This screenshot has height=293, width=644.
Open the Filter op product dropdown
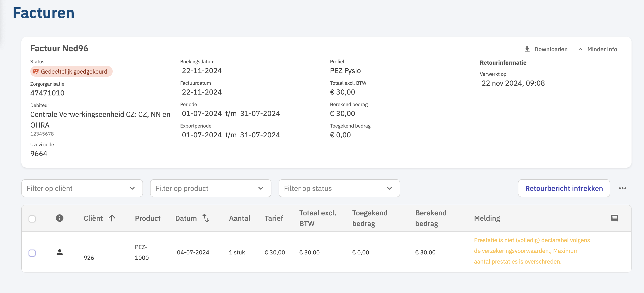click(210, 188)
